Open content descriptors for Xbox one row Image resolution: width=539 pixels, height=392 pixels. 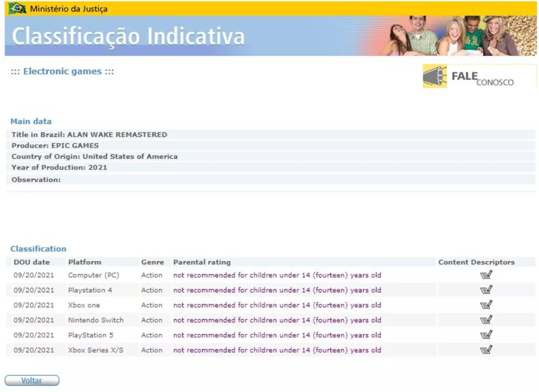click(x=486, y=305)
